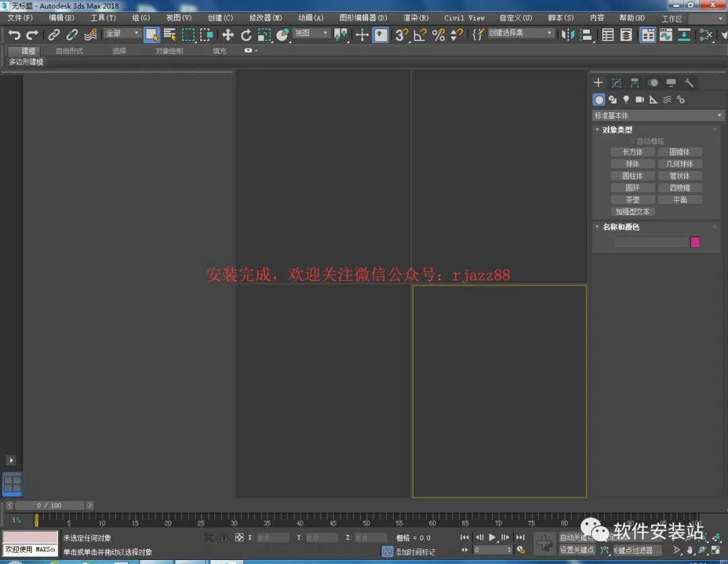Open the 修改器(M) menu
Image resolution: width=728 pixels, height=564 pixels.
(x=266, y=18)
